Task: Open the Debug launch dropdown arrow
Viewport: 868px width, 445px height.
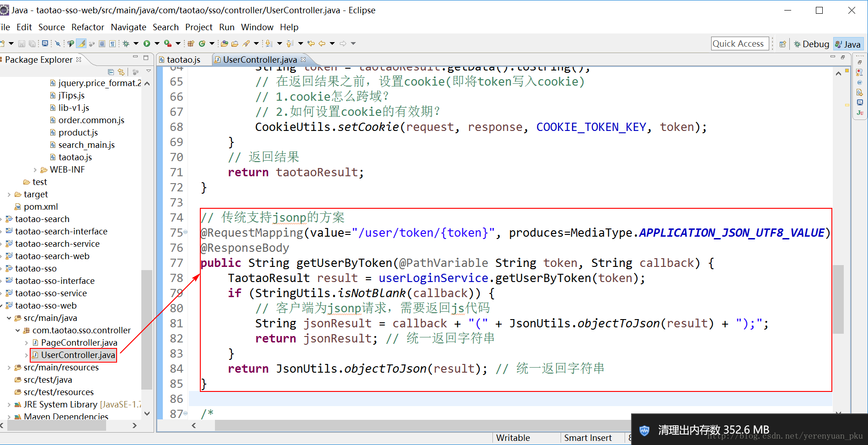Action: tap(136, 43)
